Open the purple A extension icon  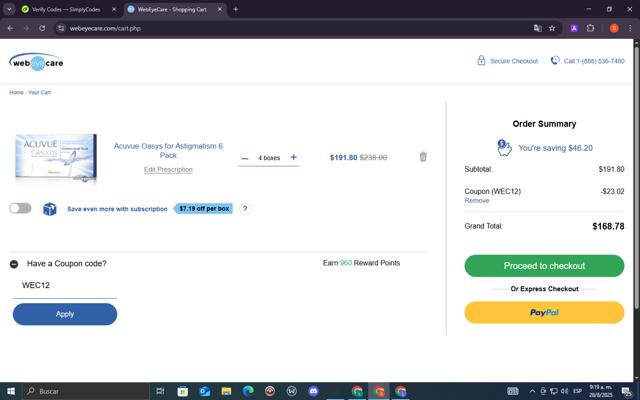tap(574, 28)
